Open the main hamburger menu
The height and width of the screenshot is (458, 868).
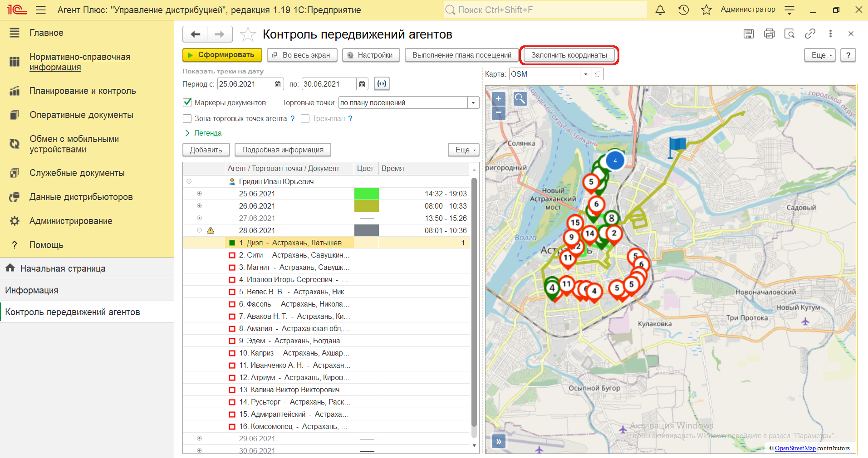click(41, 10)
